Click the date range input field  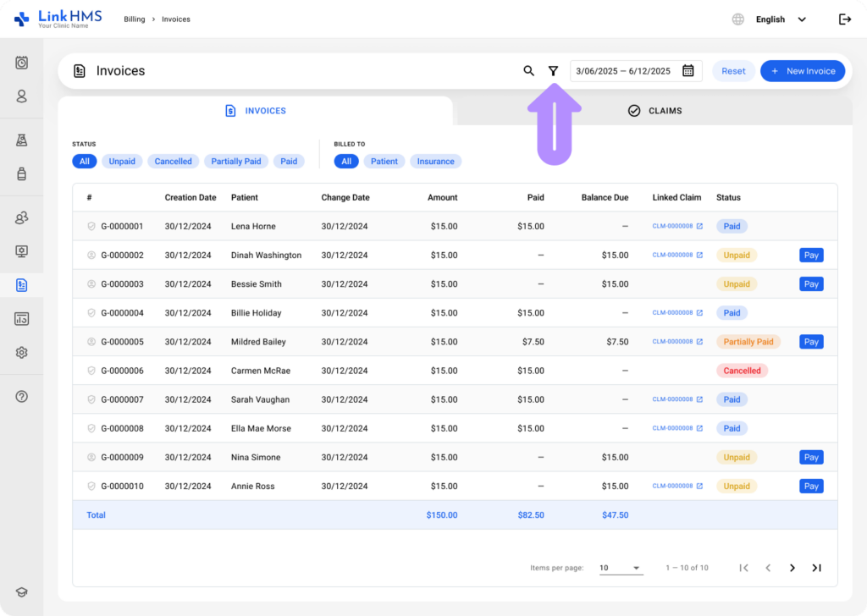pyautogui.click(x=636, y=71)
